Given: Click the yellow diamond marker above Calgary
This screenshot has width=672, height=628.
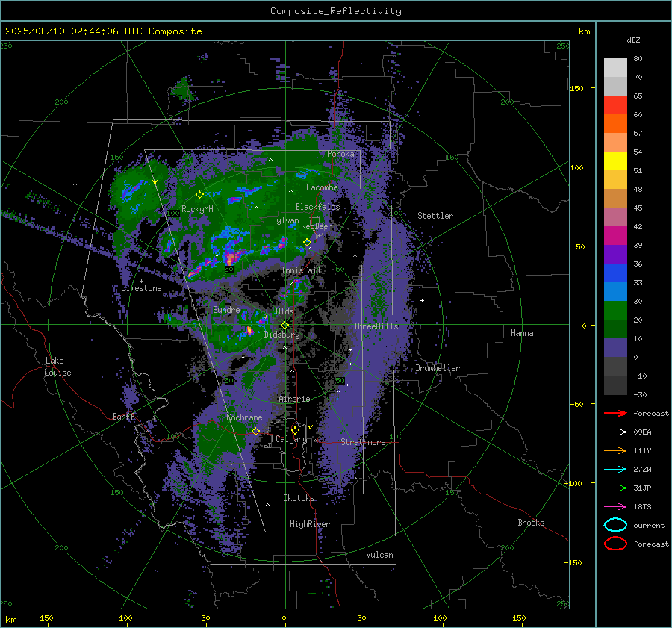Looking at the screenshot, I should 295,430.
